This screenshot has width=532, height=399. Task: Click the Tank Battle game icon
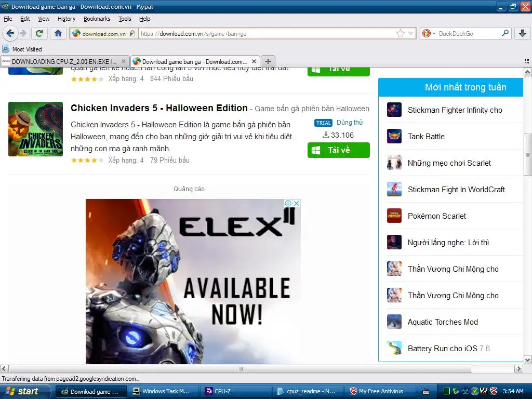pyautogui.click(x=394, y=137)
